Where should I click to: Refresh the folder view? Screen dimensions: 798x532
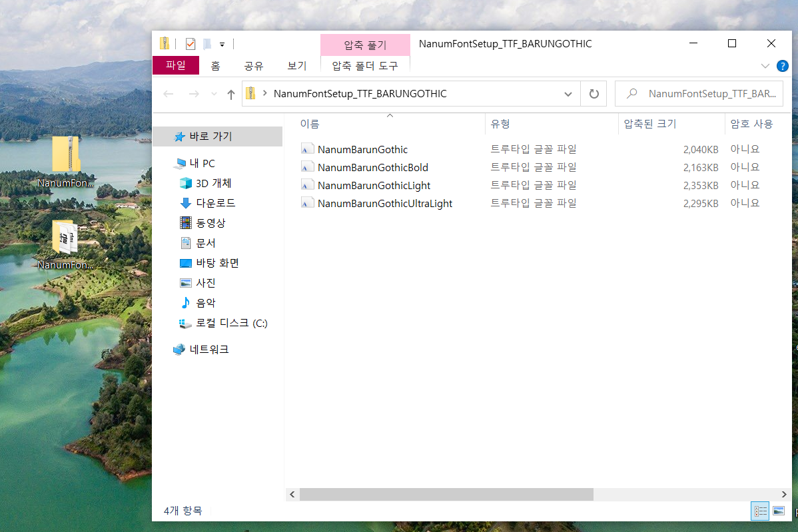tap(594, 94)
